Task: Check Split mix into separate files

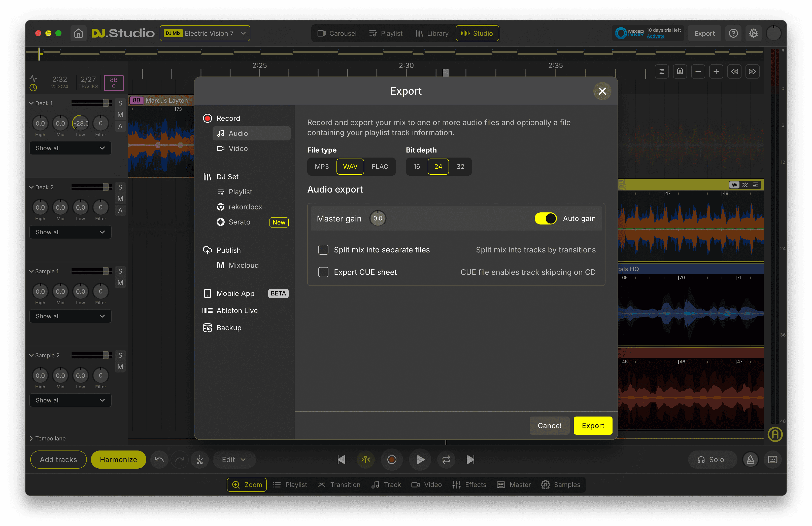Action: pos(323,249)
